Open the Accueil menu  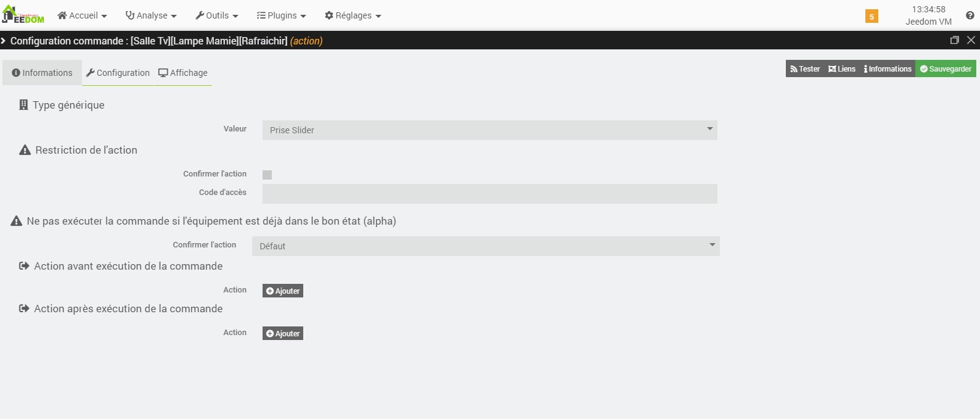(82, 15)
